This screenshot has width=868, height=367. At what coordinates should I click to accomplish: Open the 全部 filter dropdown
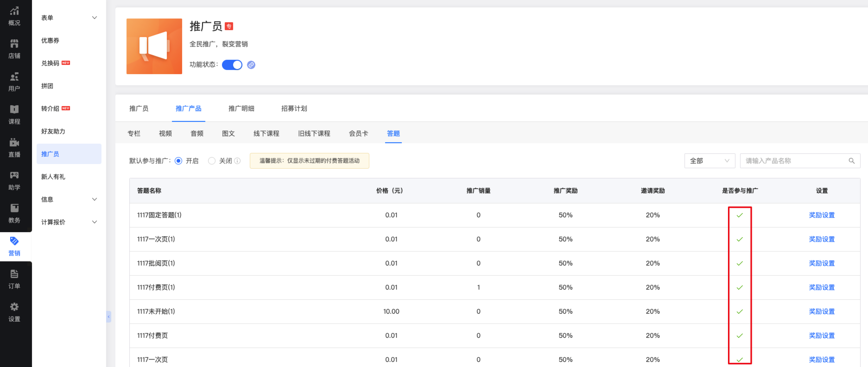pos(709,161)
